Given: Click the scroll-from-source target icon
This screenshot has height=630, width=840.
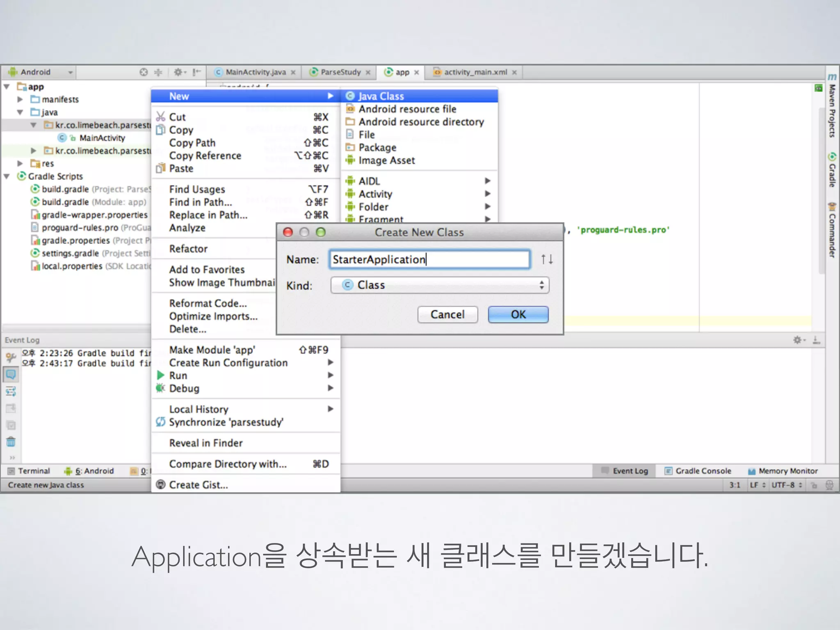Looking at the screenshot, I should (x=143, y=72).
